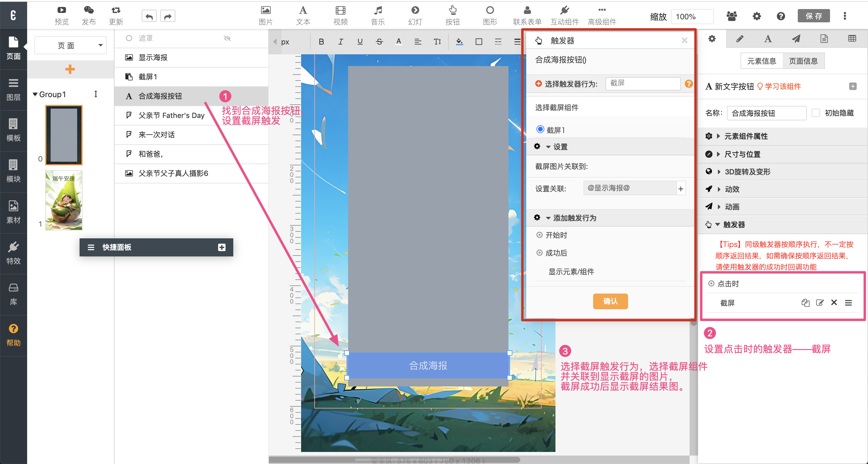
Task: Click the 保存 save button
Action: [x=813, y=16]
